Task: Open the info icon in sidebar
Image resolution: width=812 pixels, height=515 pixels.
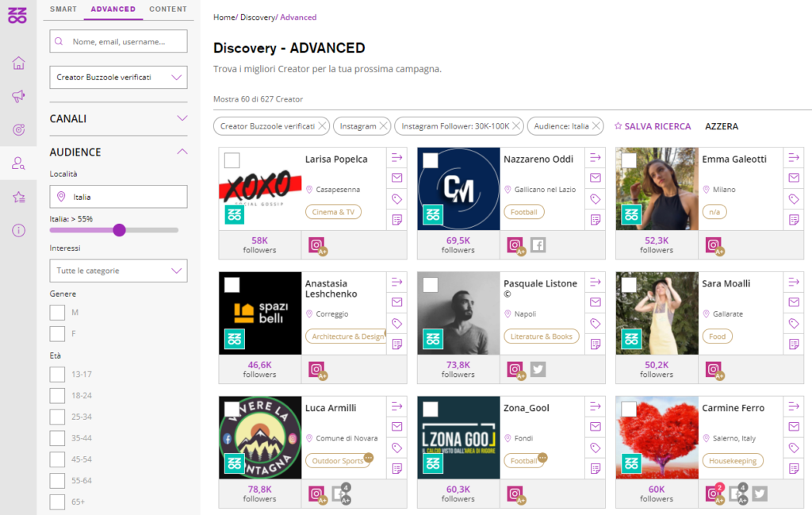Action: click(x=19, y=230)
